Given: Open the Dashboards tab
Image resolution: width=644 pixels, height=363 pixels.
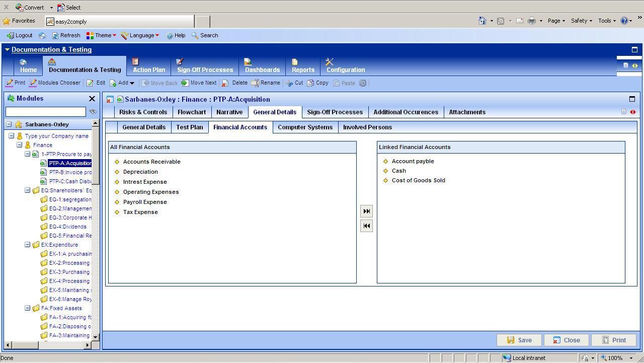Looking at the screenshot, I should (x=262, y=66).
